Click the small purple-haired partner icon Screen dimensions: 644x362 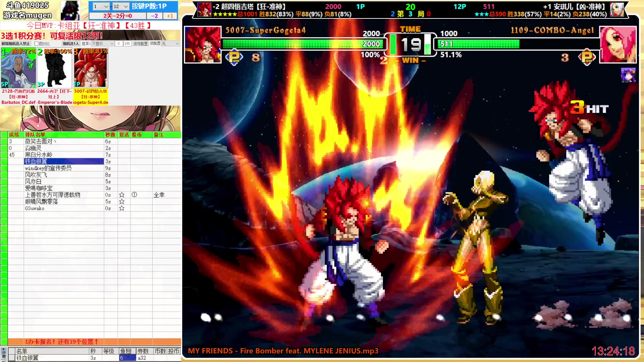tap(628, 75)
